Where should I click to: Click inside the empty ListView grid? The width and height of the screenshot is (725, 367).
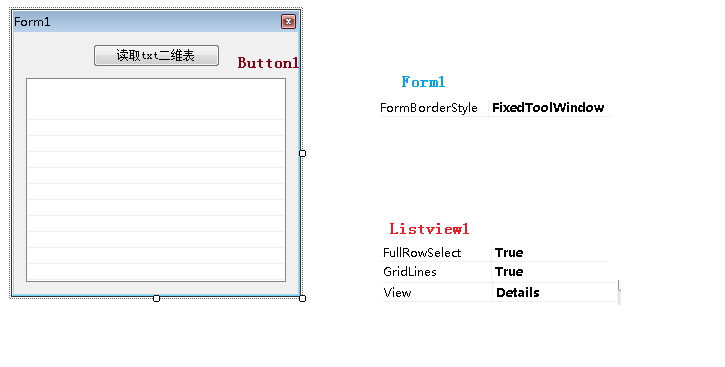[156, 180]
